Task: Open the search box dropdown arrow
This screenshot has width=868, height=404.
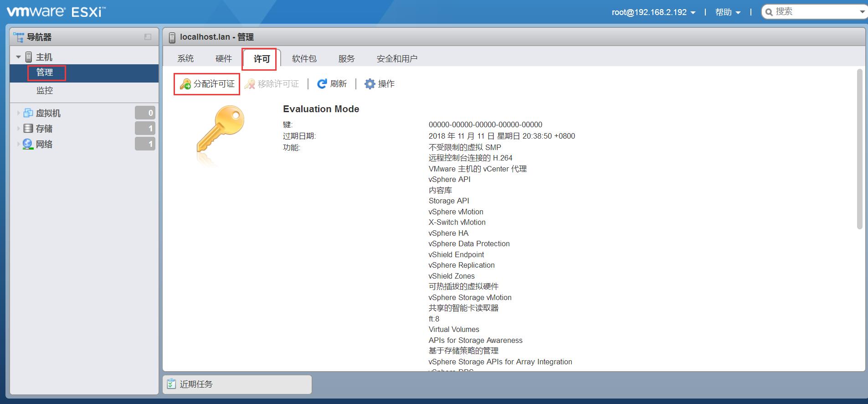Action: coord(862,12)
